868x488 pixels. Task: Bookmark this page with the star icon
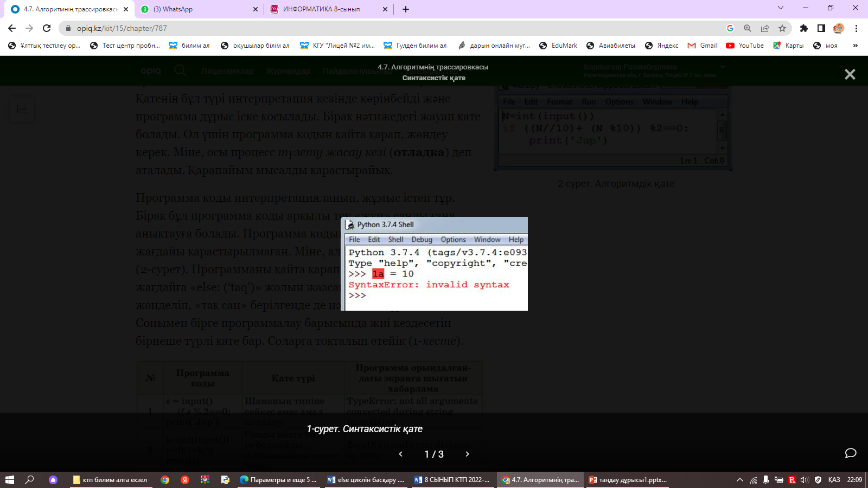(x=782, y=28)
